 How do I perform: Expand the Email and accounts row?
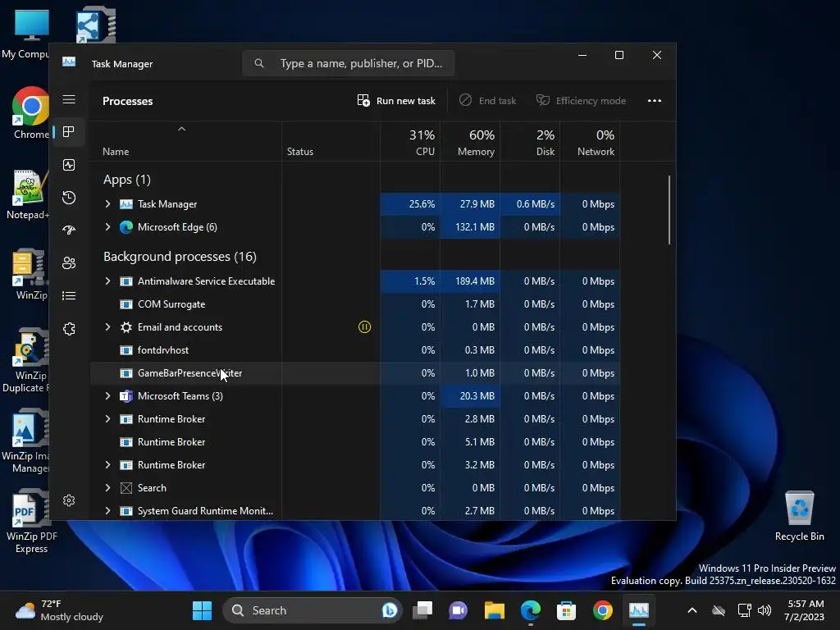(x=107, y=326)
